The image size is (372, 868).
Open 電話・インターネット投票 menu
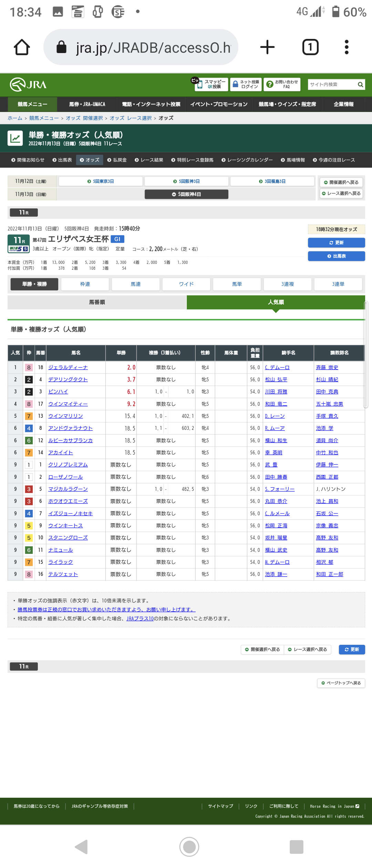click(151, 104)
